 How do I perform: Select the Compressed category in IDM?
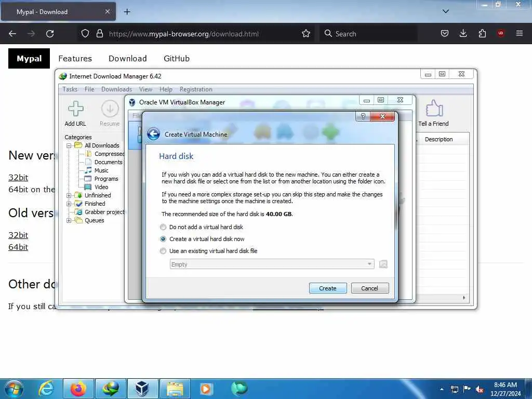coord(109,154)
